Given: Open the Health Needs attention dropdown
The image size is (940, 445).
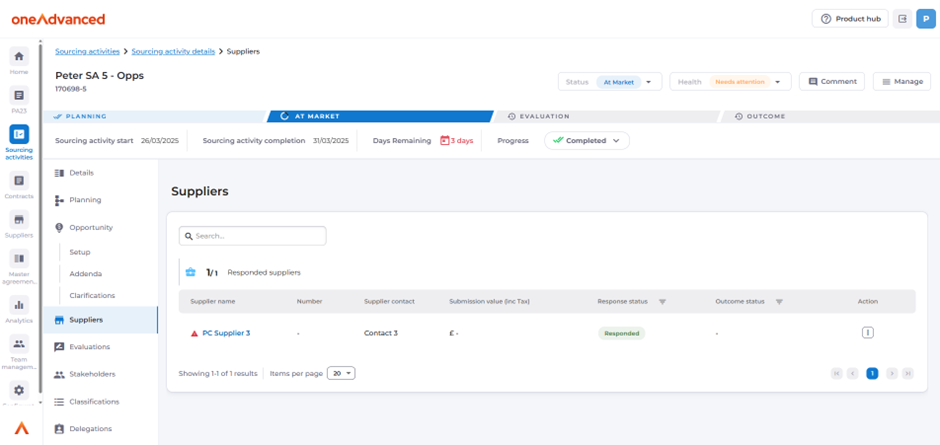Looking at the screenshot, I should pyautogui.click(x=730, y=82).
